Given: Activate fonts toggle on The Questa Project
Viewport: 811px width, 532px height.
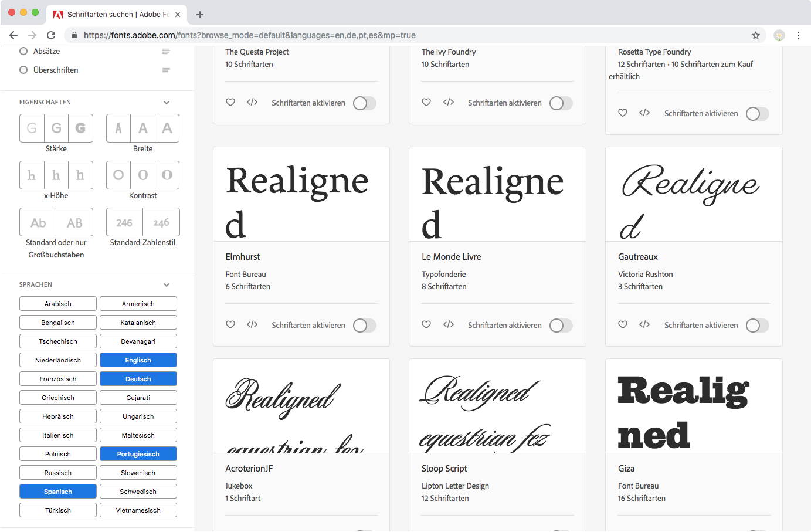Looking at the screenshot, I should pos(364,103).
